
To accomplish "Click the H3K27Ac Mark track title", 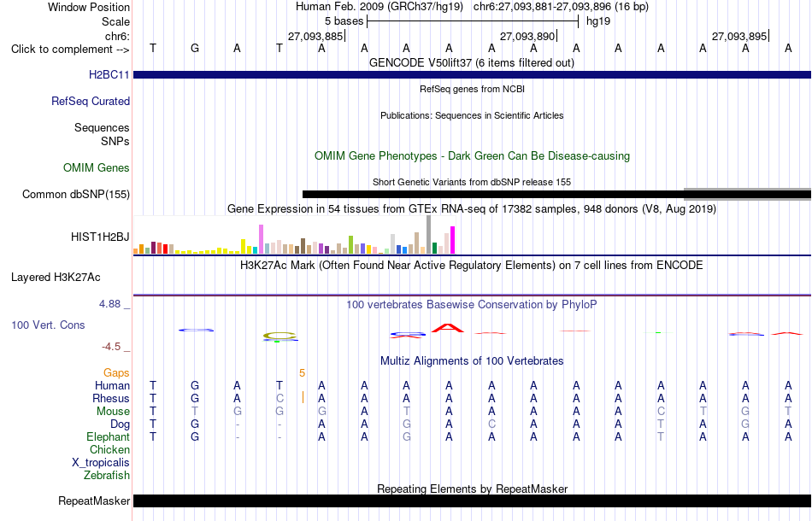I will click(471, 266).
